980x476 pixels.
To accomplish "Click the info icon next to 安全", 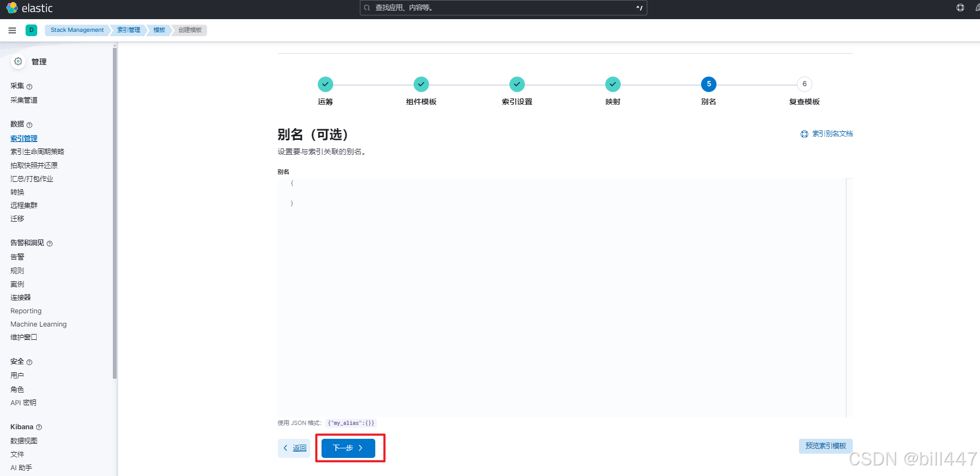I will click(29, 362).
